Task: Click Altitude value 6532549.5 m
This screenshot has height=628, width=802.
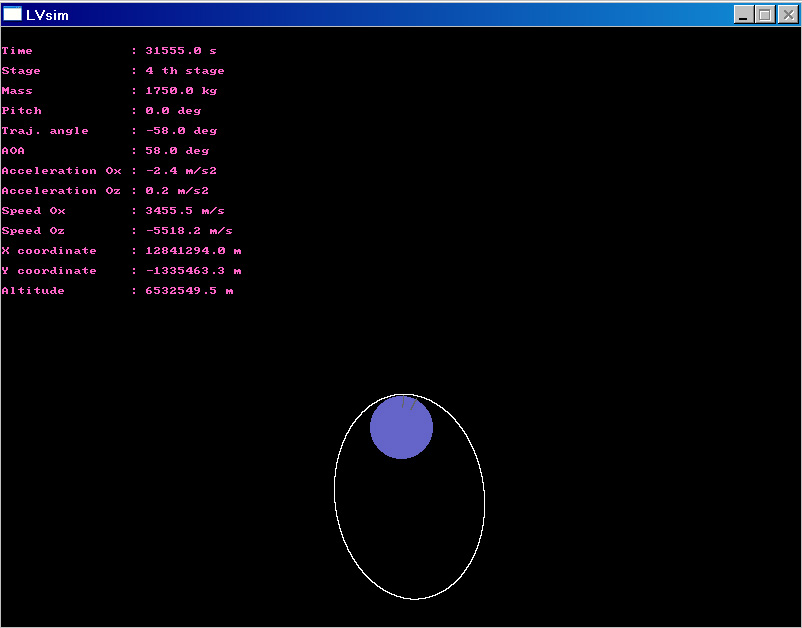Action: [x=189, y=290]
